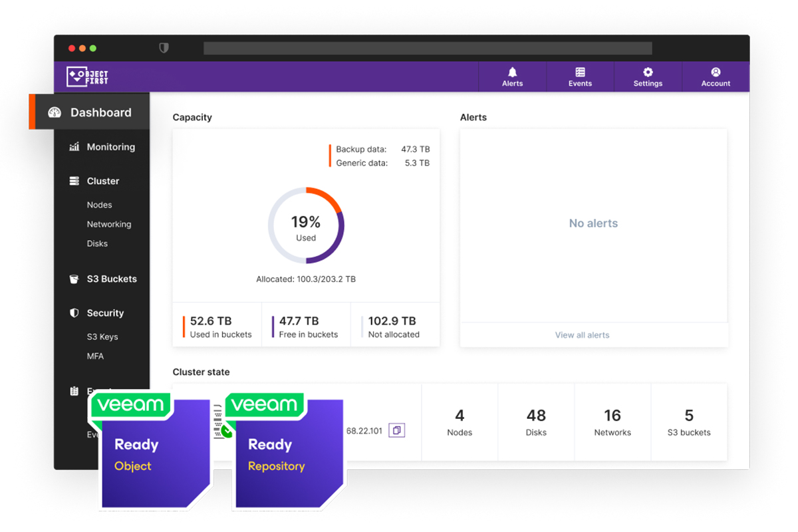Click the No alerts message
The width and height of the screenshot is (798, 532).
593,223
